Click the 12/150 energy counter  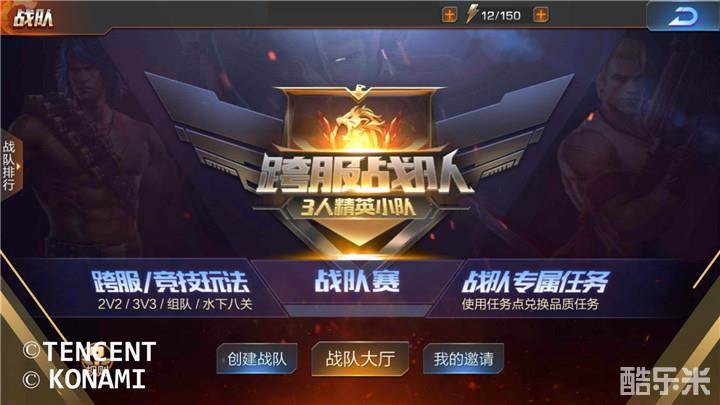pyautogui.click(x=501, y=16)
